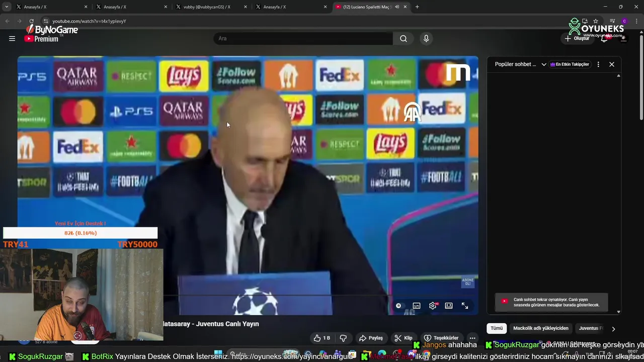Image resolution: width=644 pixels, height=362 pixels.
Task: Open the Chrome three-dot menu
Action: pos(636,21)
